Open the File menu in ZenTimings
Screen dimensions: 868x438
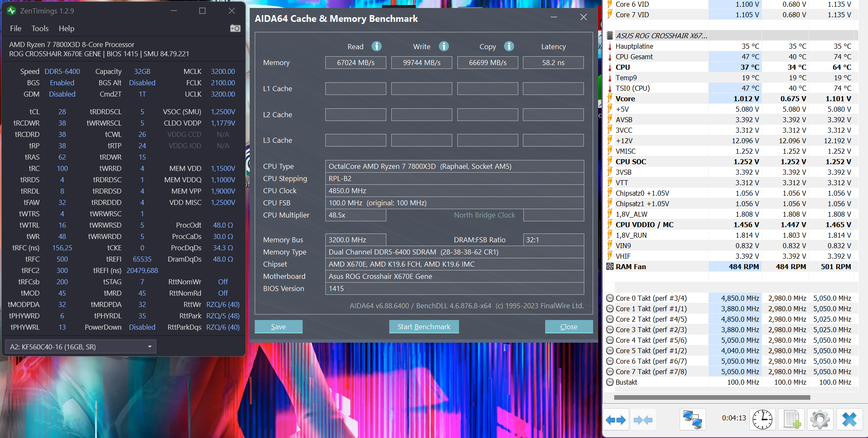[x=16, y=29]
